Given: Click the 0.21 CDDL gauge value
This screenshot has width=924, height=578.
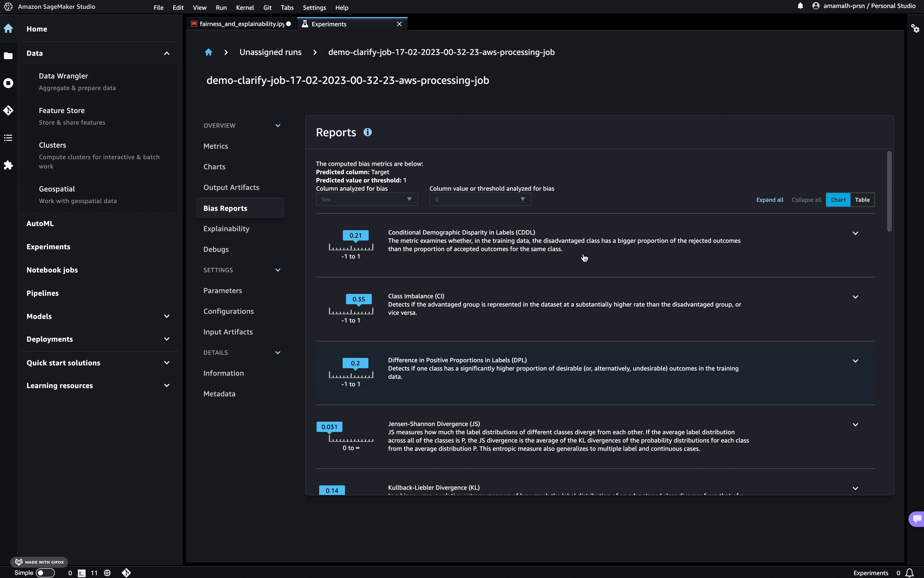Looking at the screenshot, I should [x=356, y=236].
